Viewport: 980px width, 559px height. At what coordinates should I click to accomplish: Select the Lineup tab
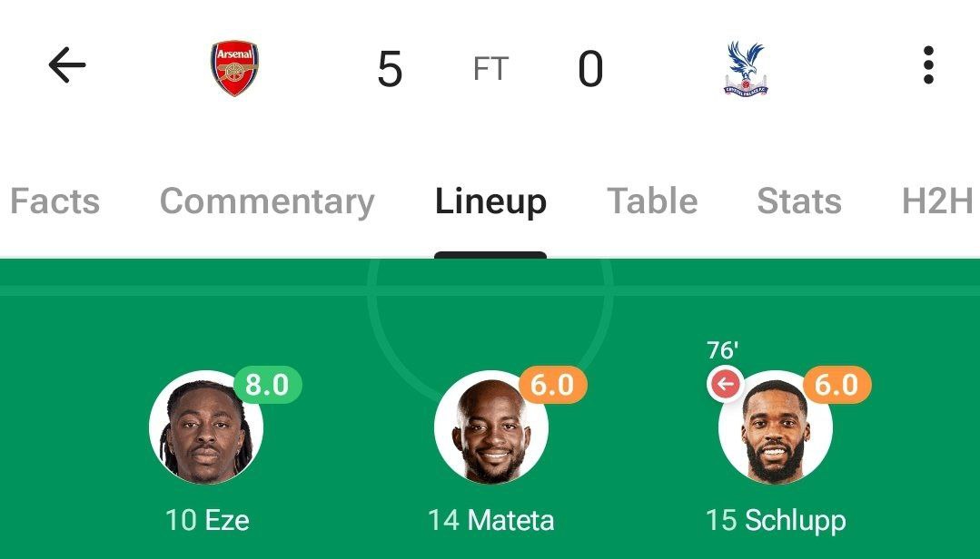[x=490, y=201]
